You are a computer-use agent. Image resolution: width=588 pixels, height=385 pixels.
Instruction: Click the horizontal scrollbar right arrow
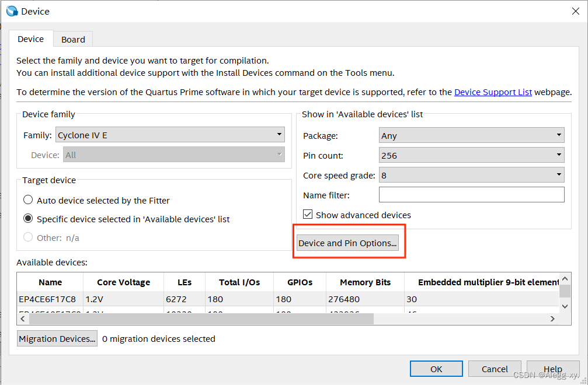552,318
